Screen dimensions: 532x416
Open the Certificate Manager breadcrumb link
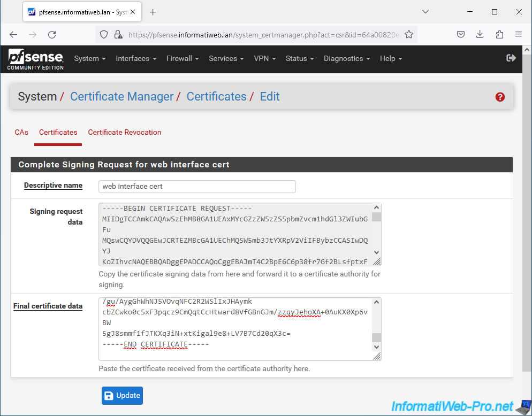tap(122, 97)
